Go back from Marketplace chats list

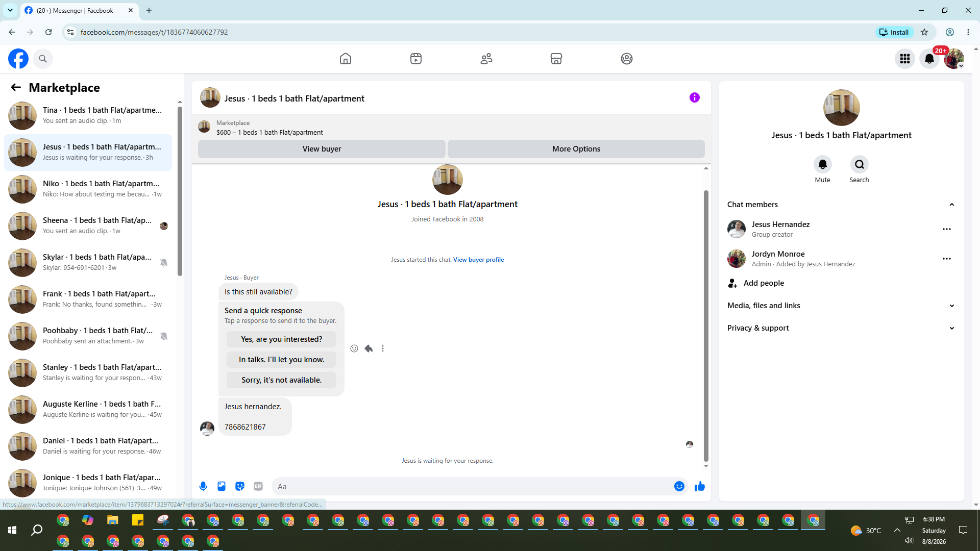(x=16, y=87)
